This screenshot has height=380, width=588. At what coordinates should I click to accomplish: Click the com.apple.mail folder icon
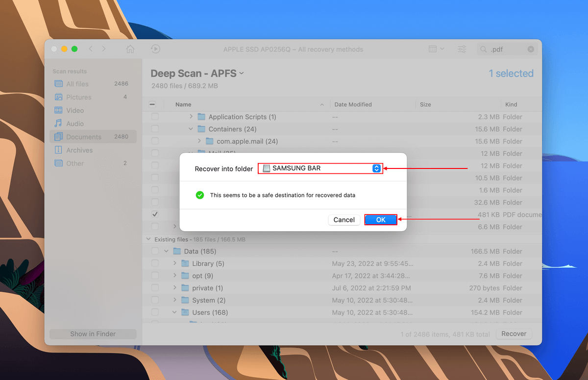(210, 141)
